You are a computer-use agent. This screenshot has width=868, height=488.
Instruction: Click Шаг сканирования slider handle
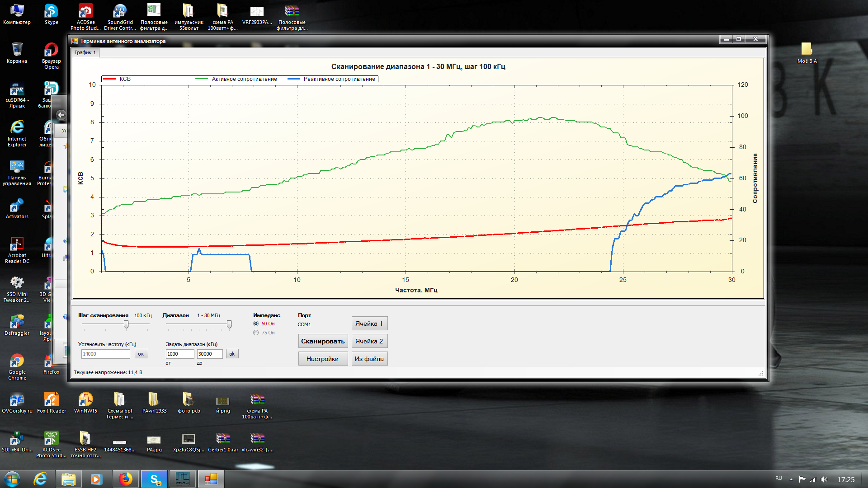[126, 324]
